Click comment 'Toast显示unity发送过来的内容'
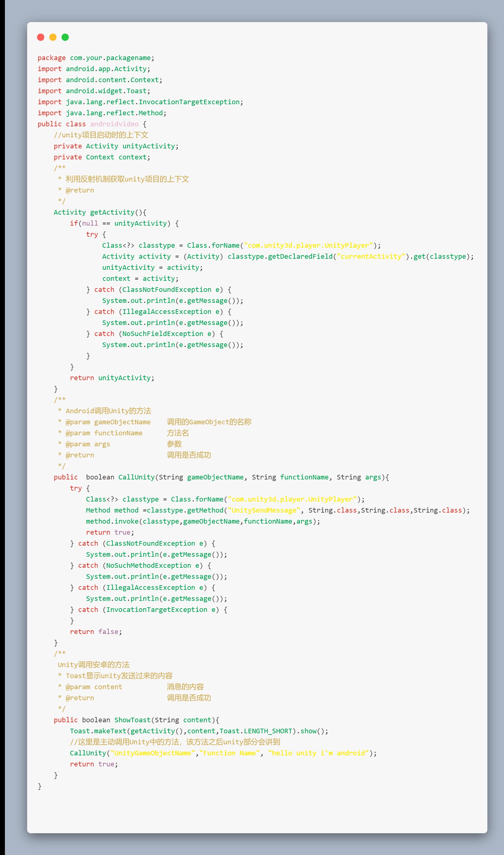 click(119, 676)
